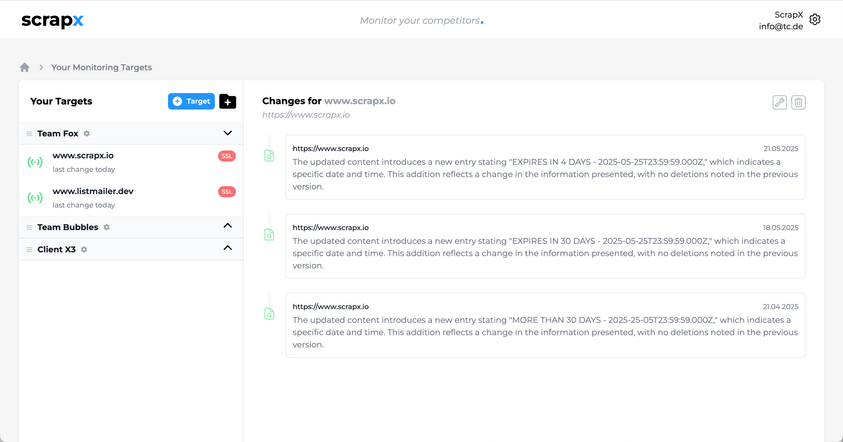This screenshot has height=442, width=843.
Task: Open the MORE THAN 30 DAYS change entry
Action: click(x=545, y=325)
